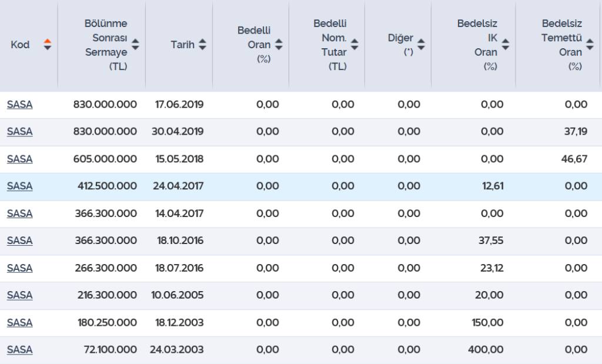Sort by Bedelli Nom. Tutar arrow icon
The image size is (602, 364).
tap(354, 45)
